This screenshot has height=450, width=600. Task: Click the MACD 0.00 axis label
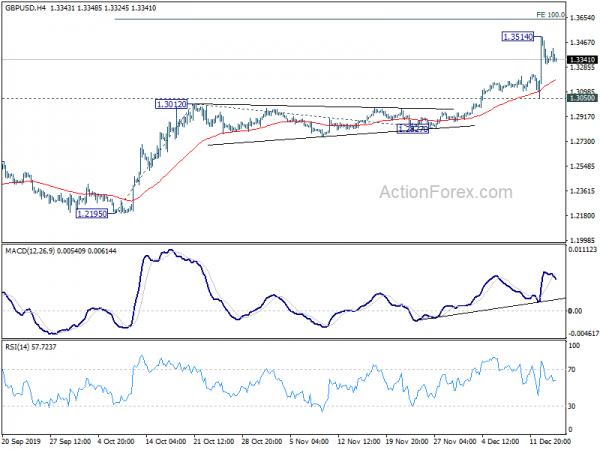pyautogui.click(x=575, y=311)
